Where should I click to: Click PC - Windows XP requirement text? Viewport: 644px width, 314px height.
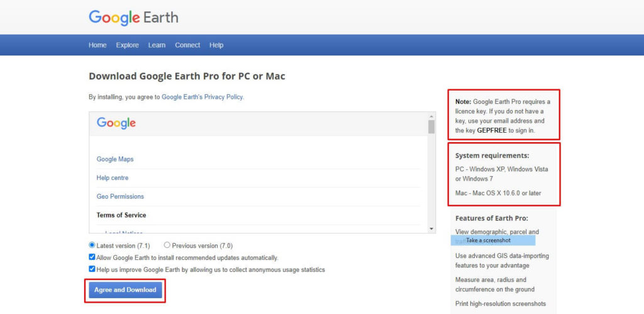click(501, 174)
